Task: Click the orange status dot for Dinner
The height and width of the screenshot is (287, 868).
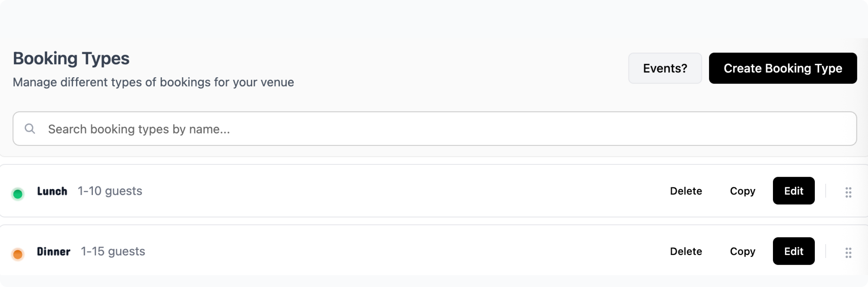Action: point(18,254)
